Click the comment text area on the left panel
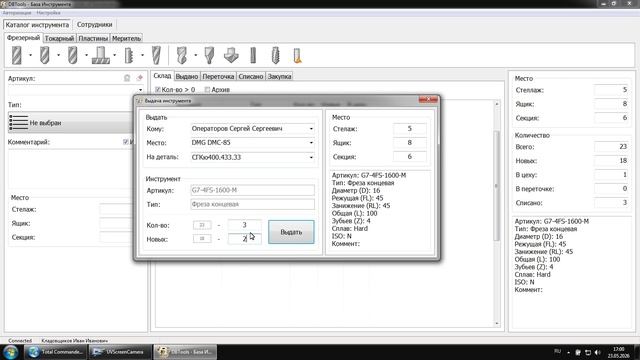640x360 pixels. click(x=70, y=169)
